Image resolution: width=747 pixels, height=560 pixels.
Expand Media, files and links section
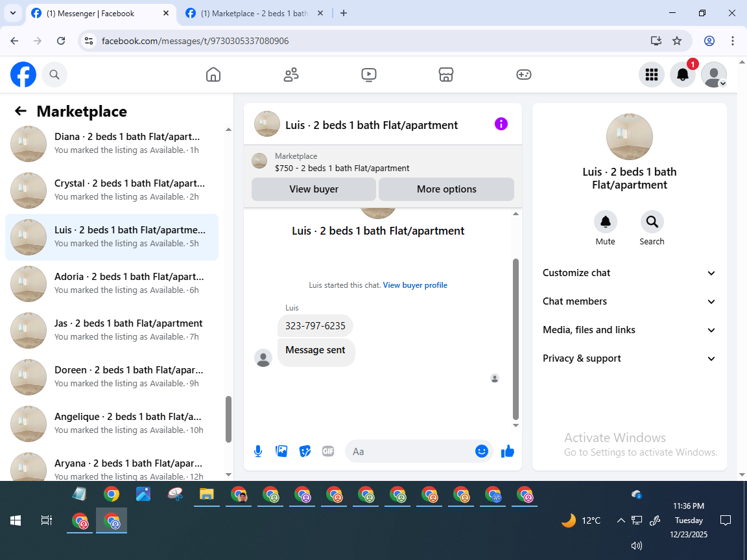point(630,330)
